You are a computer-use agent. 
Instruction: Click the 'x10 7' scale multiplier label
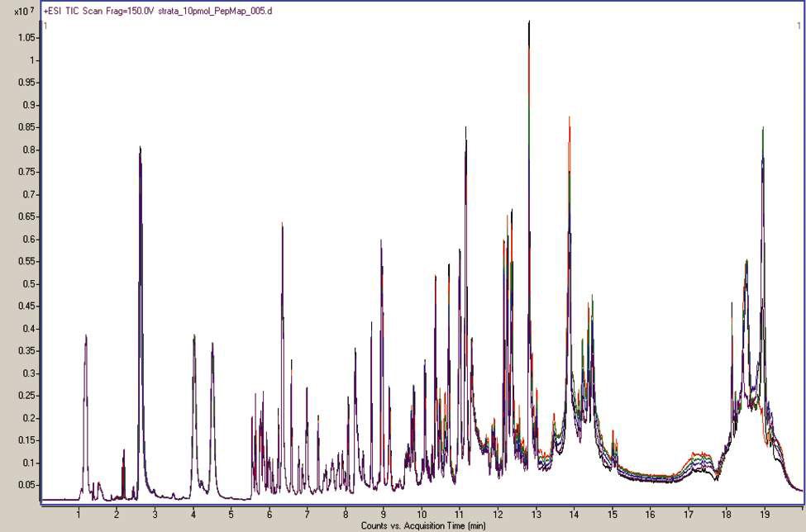(x=24, y=10)
